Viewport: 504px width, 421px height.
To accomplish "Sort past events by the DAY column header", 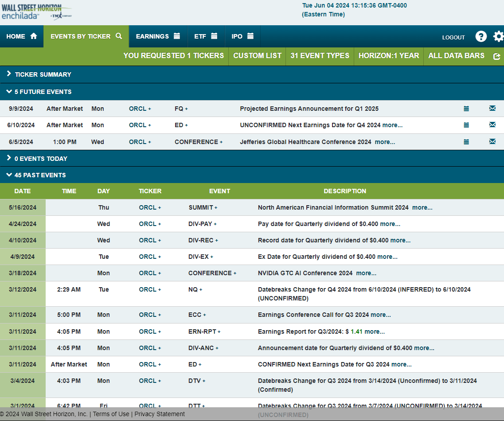I will pyautogui.click(x=103, y=191).
